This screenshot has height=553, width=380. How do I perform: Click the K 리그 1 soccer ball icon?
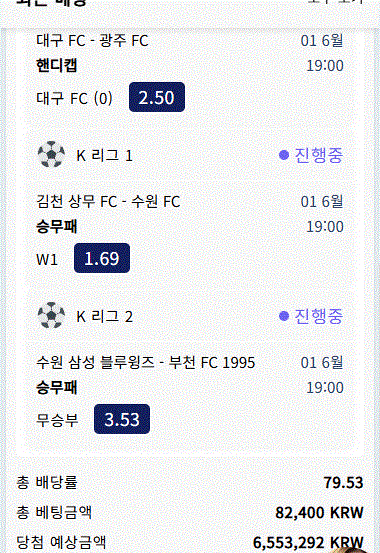[51, 154]
